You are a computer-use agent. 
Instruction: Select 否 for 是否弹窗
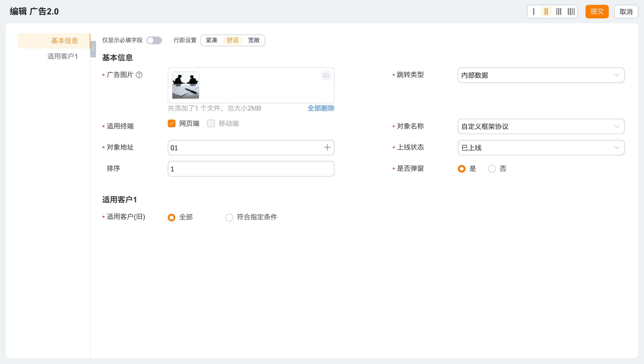[492, 169]
